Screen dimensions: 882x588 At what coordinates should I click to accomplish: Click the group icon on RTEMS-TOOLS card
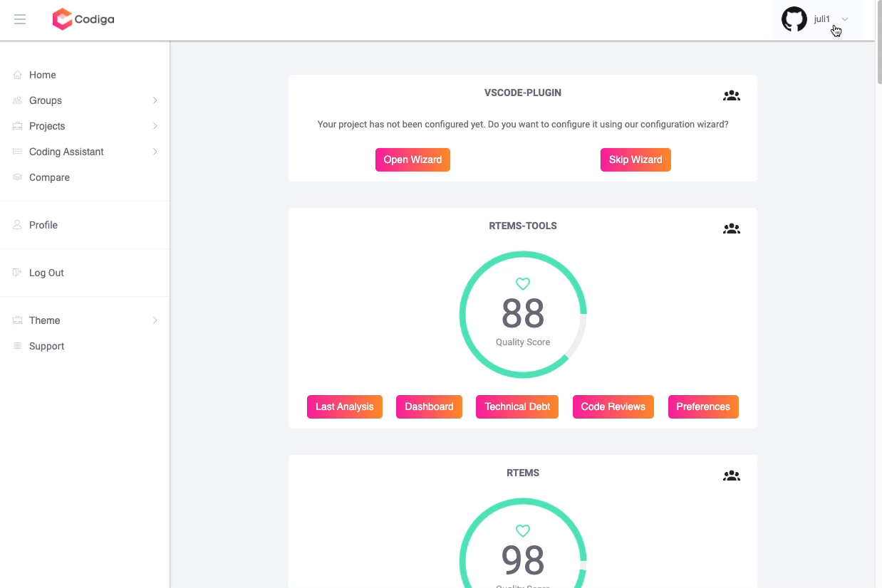[732, 229]
